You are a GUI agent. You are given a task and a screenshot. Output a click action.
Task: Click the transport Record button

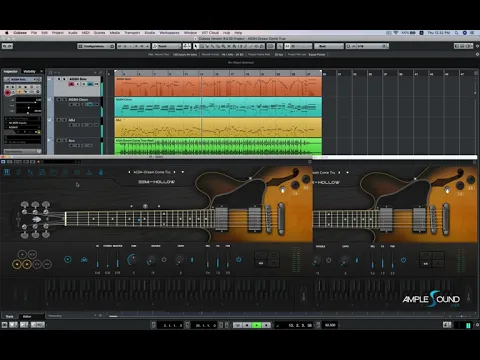point(266,325)
